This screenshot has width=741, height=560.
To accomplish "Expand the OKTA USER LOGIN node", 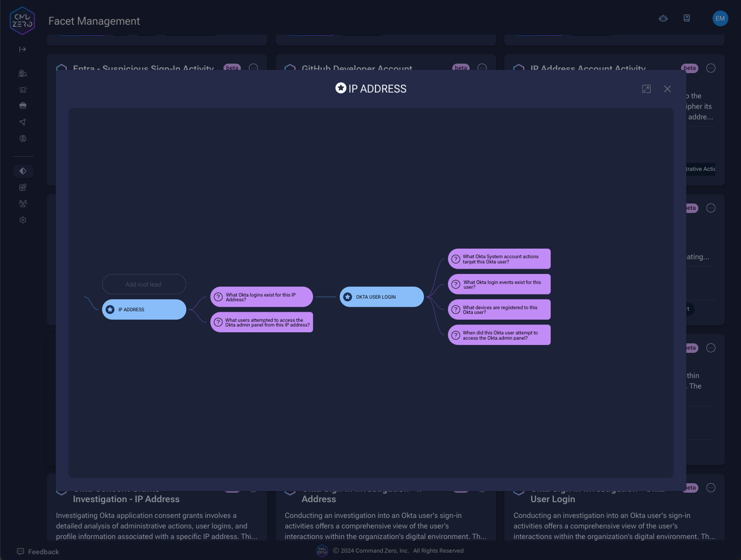I will pyautogui.click(x=381, y=297).
